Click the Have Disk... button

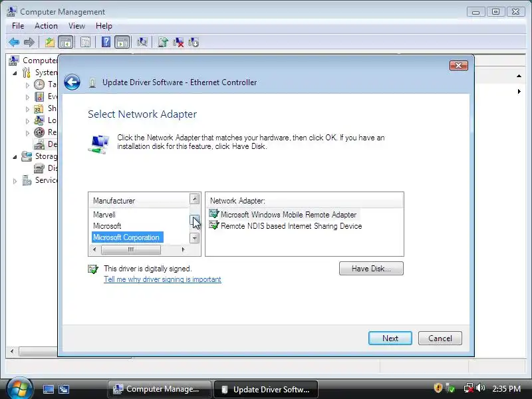coord(371,269)
